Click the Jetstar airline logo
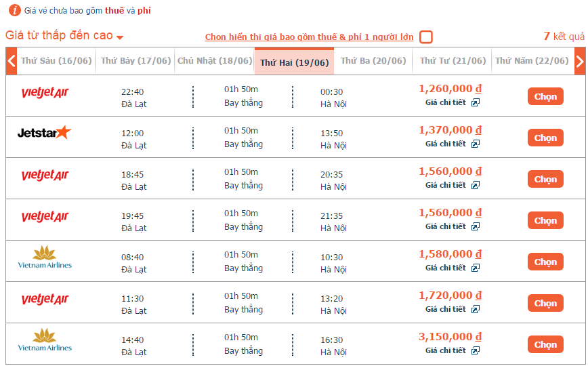588x366 pixels. point(44,133)
